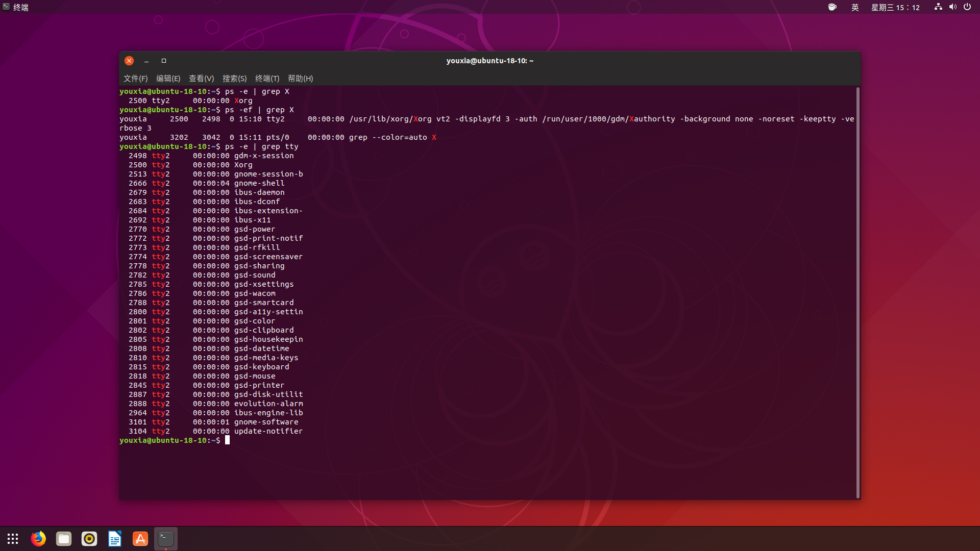Click the gsd-power process name
The height and width of the screenshot is (551, 980).
pos(255,229)
